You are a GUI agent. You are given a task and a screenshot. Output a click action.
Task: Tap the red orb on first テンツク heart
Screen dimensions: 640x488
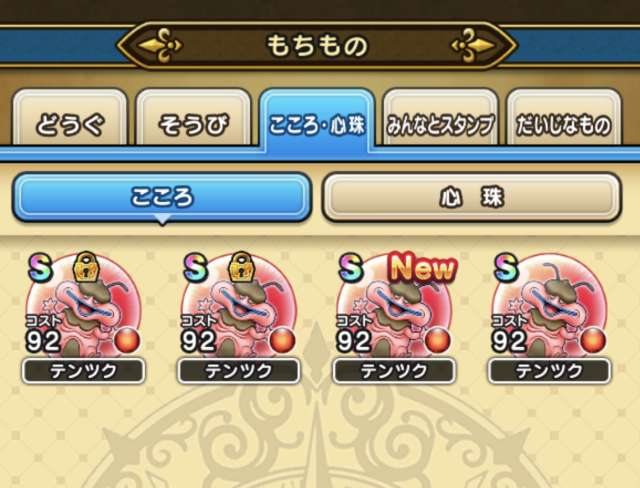[x=127, y=341]
